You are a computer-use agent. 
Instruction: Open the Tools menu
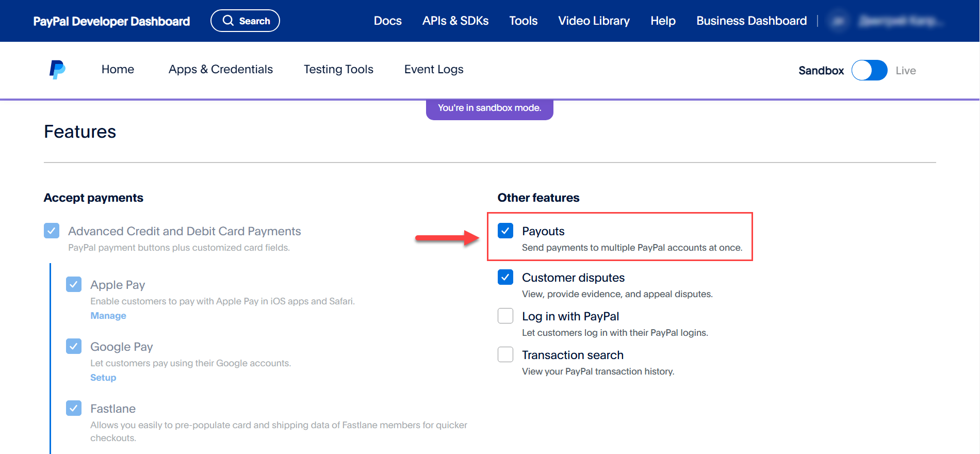coord(524,21)
